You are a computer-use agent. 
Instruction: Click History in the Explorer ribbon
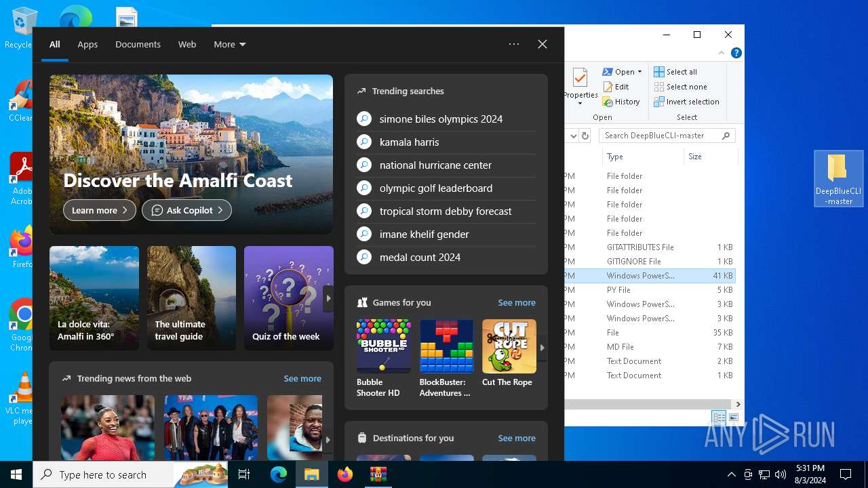pyautogui.click(x=620, y=102)
